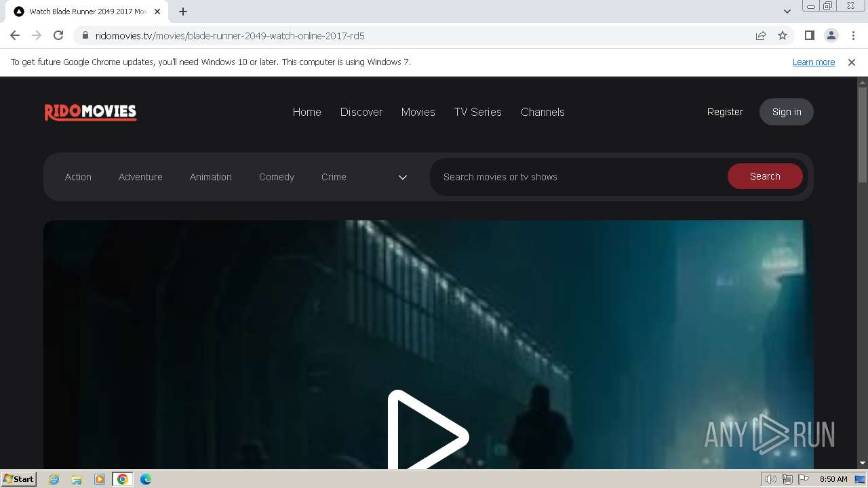Select the Comedy genre
This screenshot has height=488, width=868.
[x=277, y=177]
